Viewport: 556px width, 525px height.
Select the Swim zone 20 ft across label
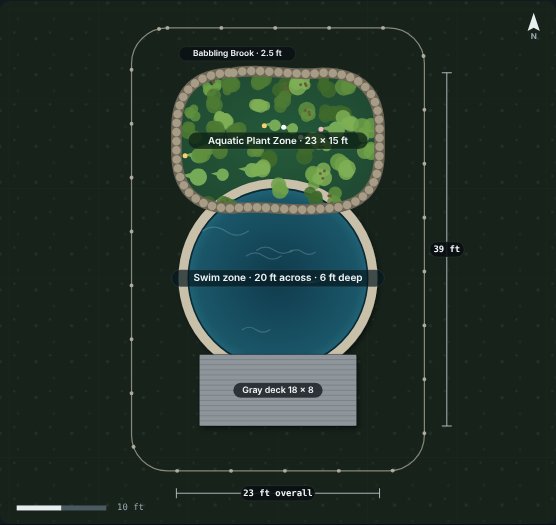coord(278,278)
